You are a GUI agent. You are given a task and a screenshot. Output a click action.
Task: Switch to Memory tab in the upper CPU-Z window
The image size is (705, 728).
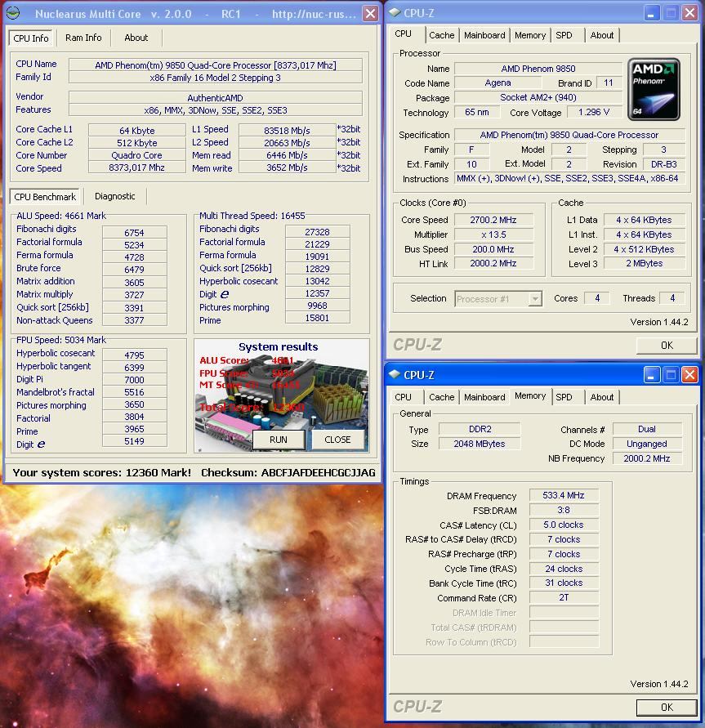coord(530,35)
